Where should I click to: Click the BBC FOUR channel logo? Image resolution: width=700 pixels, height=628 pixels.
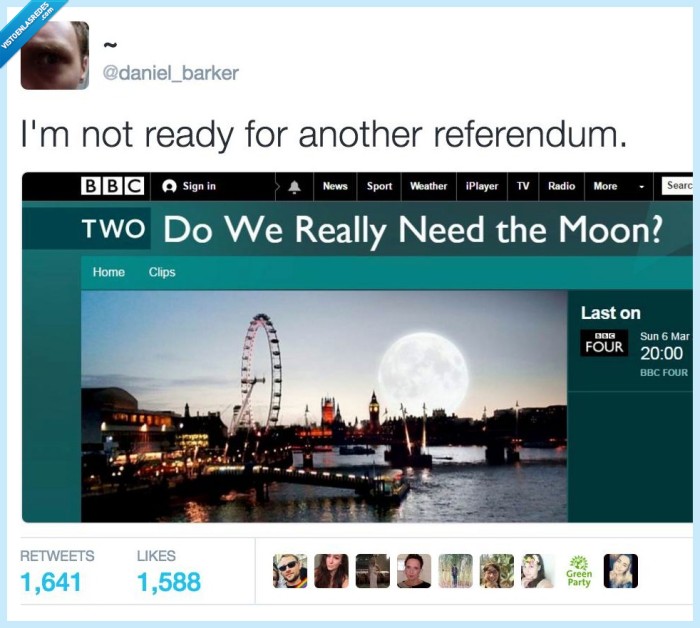pos(604,343)
